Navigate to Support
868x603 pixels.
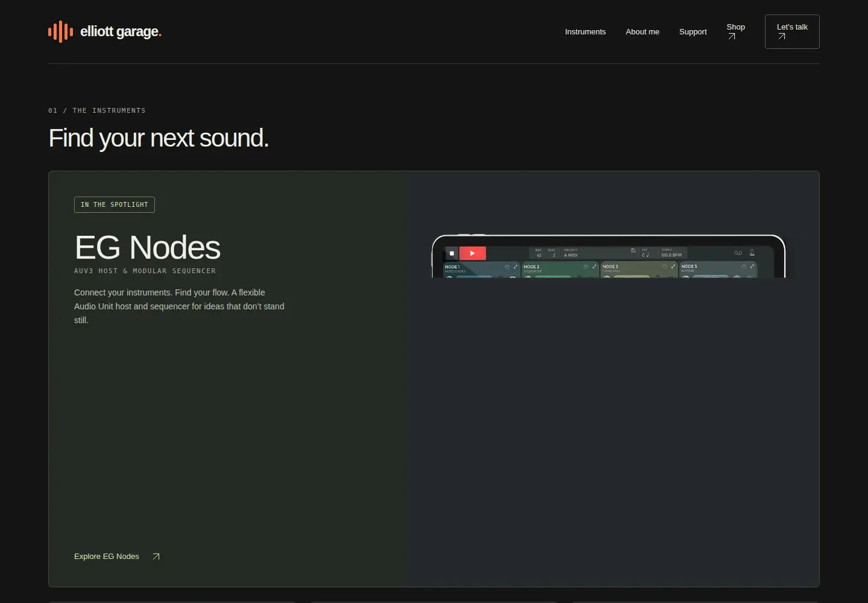click(x=693, y=32)
